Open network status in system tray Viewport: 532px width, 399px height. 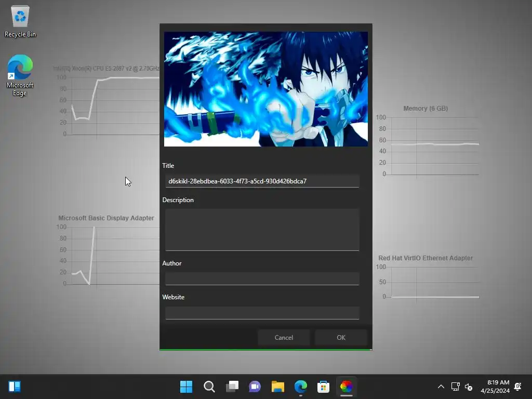455,387
